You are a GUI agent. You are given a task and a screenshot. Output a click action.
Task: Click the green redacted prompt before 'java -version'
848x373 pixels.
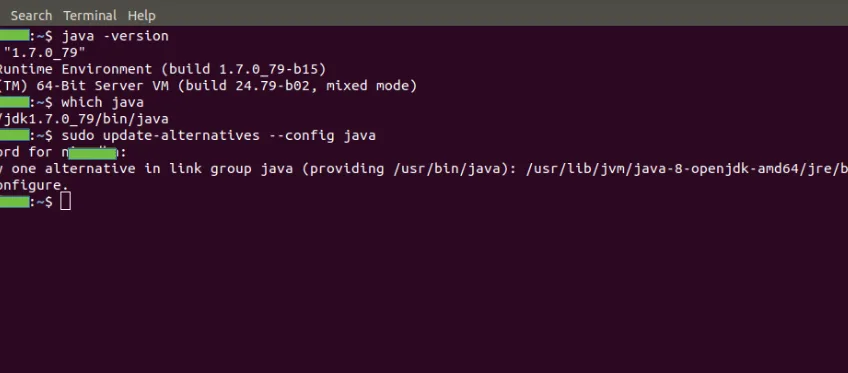click(x=15, y=36)
